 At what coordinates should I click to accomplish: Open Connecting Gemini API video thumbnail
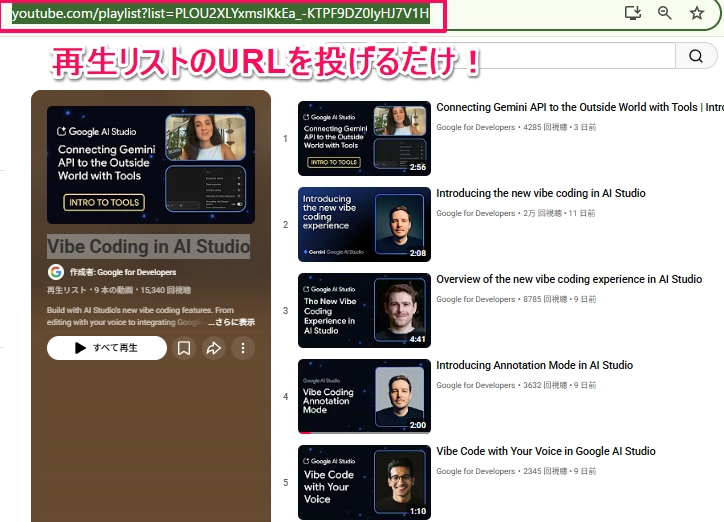(364, 138)
